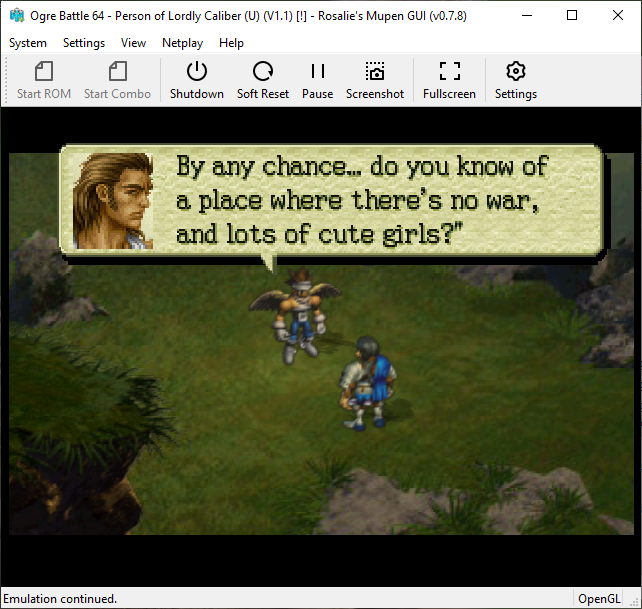The width and height of the screenshot is (642, 609).
Task: Take a Screenshot using the toolbar
Action: click(x=375, y=80)
